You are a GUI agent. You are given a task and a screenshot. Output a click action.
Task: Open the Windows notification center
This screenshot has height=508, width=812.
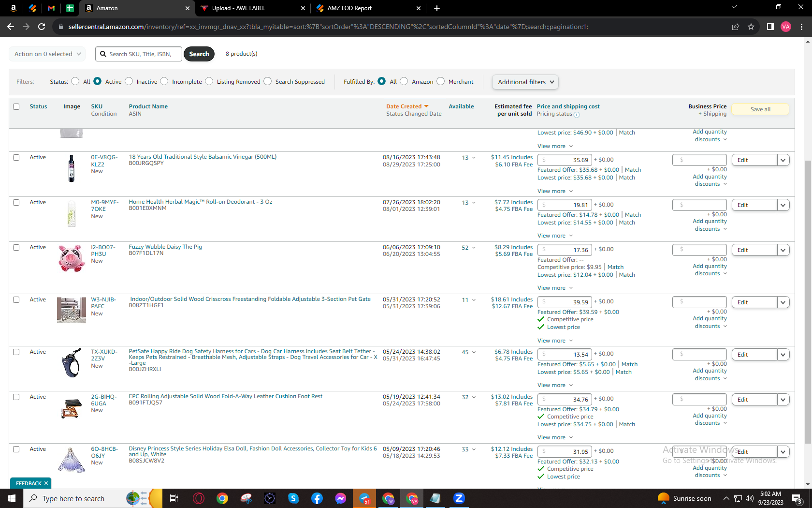click(797, 498)
